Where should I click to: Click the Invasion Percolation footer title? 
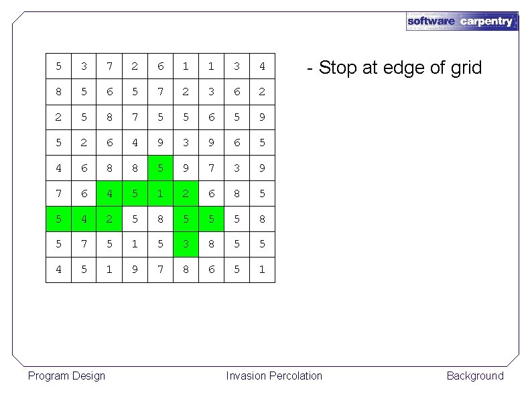(274, 376)
